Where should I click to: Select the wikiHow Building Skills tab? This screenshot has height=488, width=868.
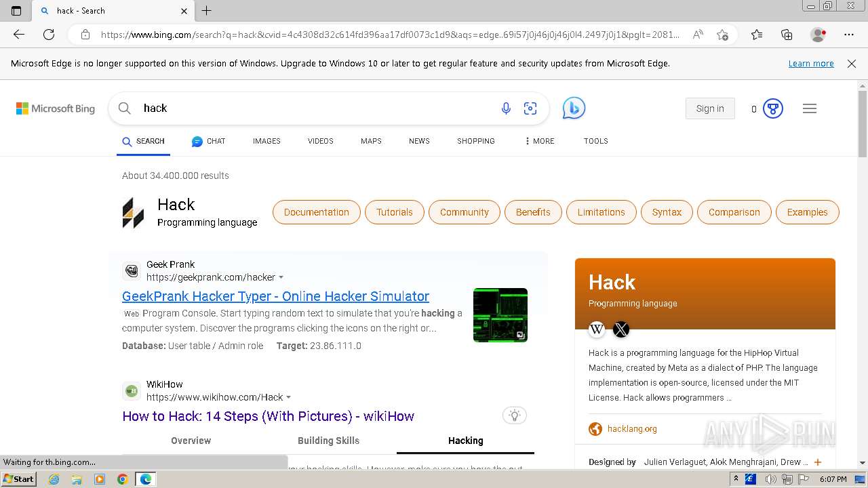329,441
